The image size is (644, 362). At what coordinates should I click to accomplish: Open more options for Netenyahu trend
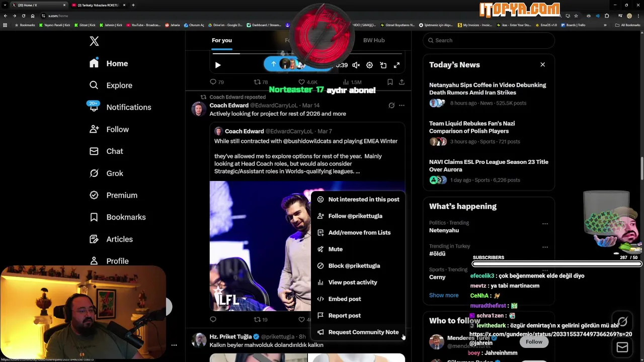tap(545, 223)
